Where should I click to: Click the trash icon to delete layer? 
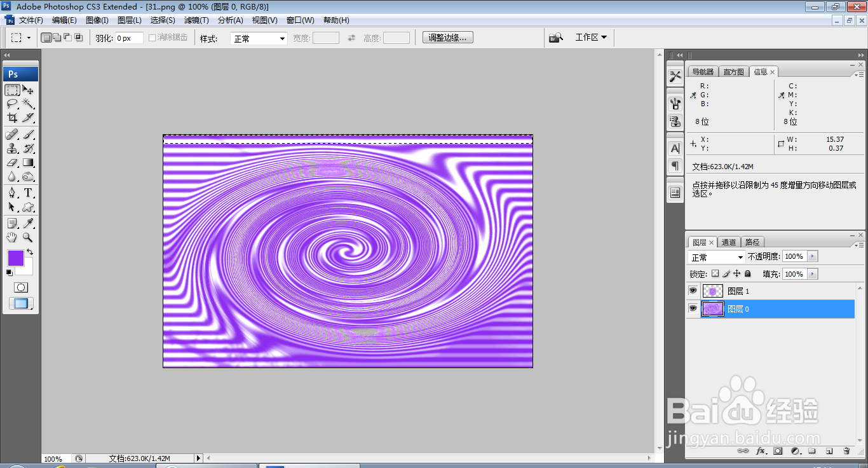coord(846,451)
